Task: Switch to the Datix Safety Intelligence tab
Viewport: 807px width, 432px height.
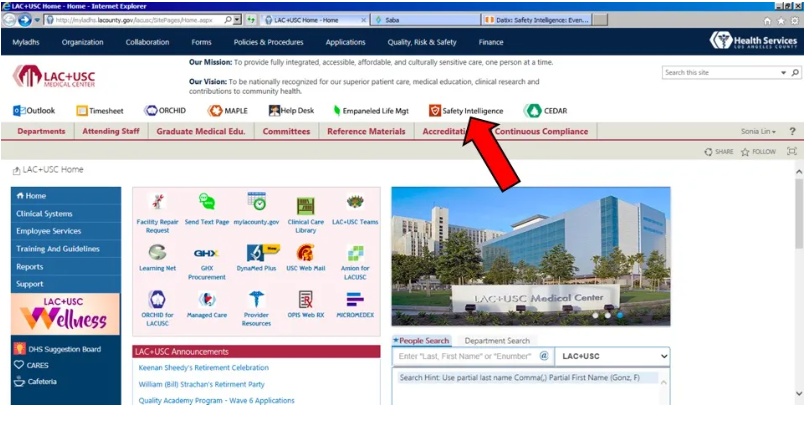Action: (537, 20)
